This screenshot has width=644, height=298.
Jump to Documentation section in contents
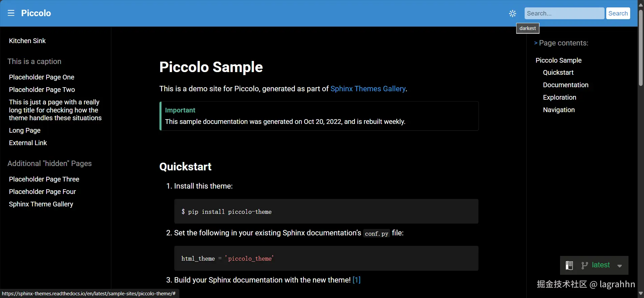[x=565, y=85]
